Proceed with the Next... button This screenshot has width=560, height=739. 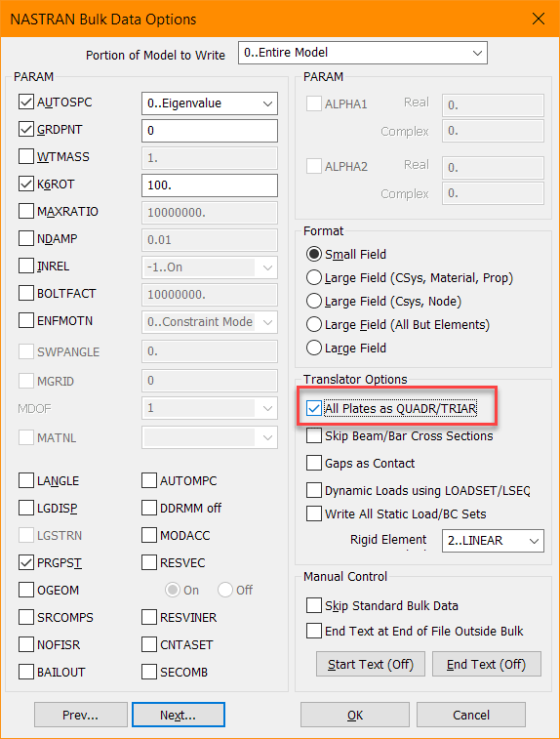178,715
